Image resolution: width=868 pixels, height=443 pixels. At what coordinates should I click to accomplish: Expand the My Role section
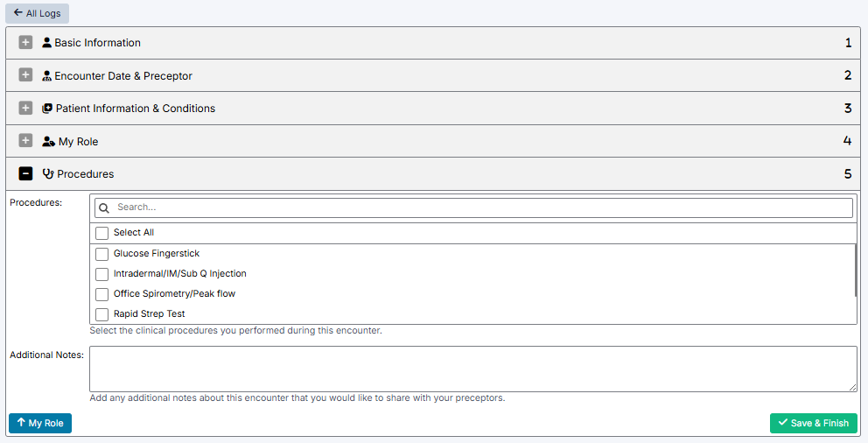coord(25,142)
